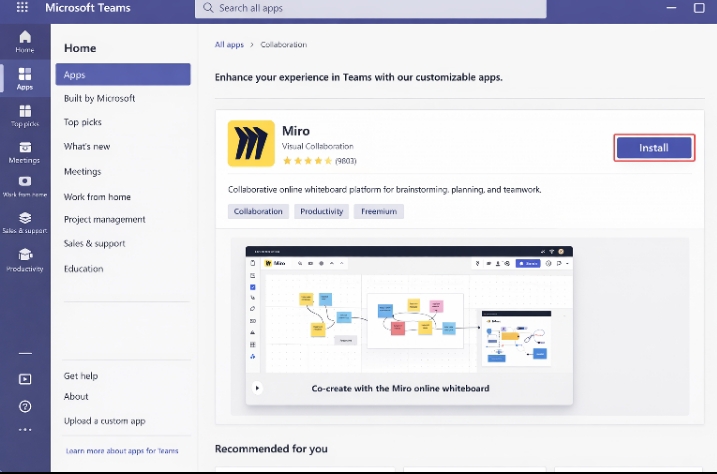Click the Productivity rail icon
The image size is (717, 474).
(x=25, y=260)
